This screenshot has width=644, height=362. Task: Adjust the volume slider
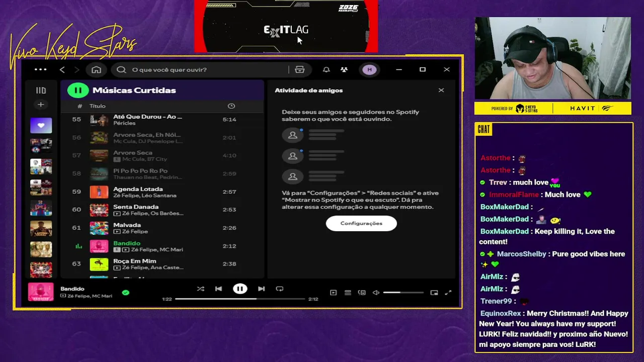(404, 293)
